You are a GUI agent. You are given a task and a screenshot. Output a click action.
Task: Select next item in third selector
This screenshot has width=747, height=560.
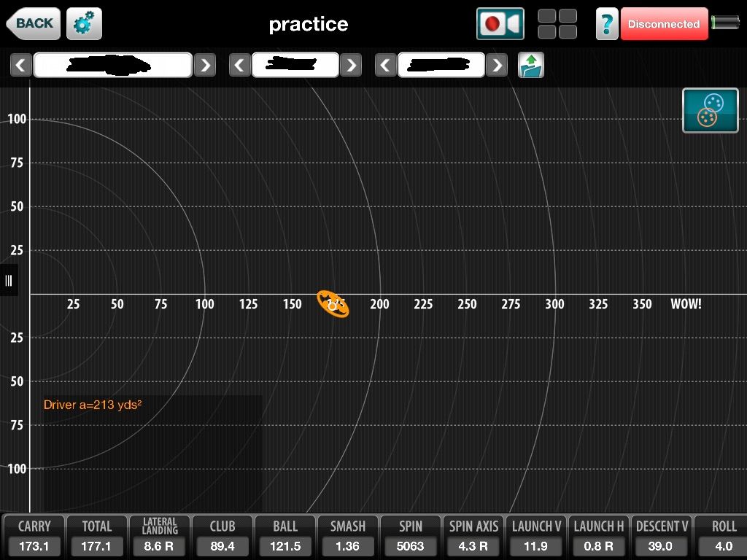coord(497,65)
